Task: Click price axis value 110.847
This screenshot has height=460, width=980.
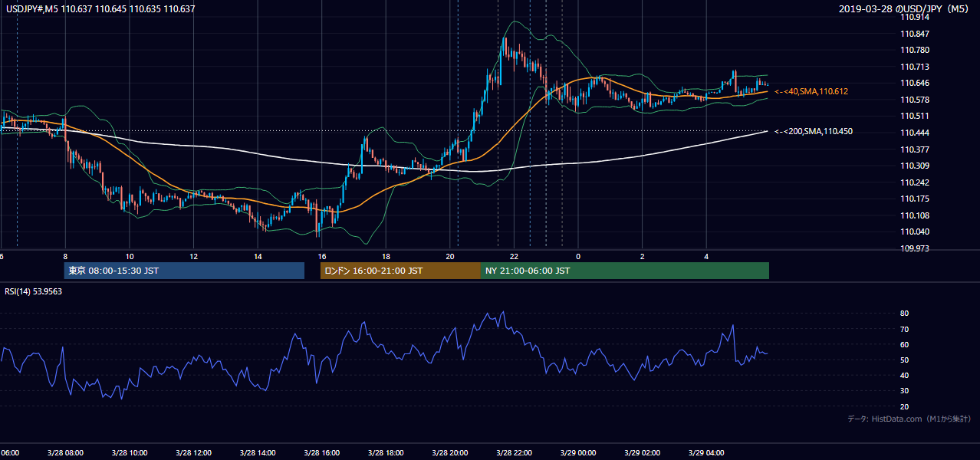Action: 914,34
